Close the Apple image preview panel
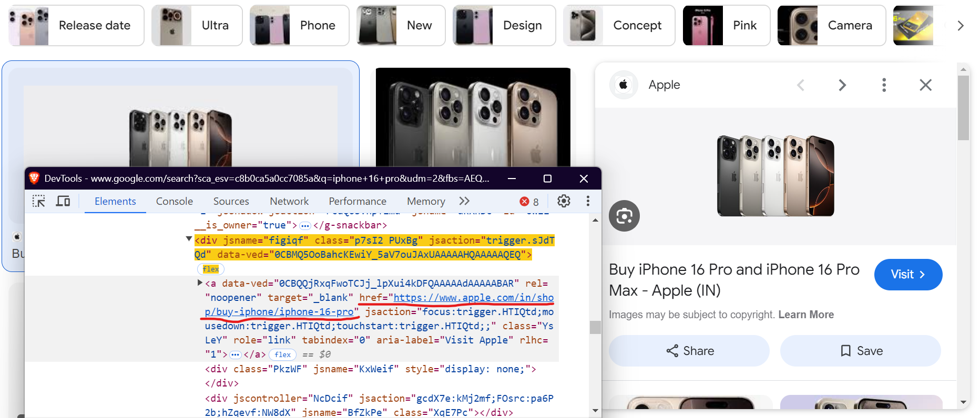The width and height of the screenshot is (980, 418). click(x=925, y=85)
